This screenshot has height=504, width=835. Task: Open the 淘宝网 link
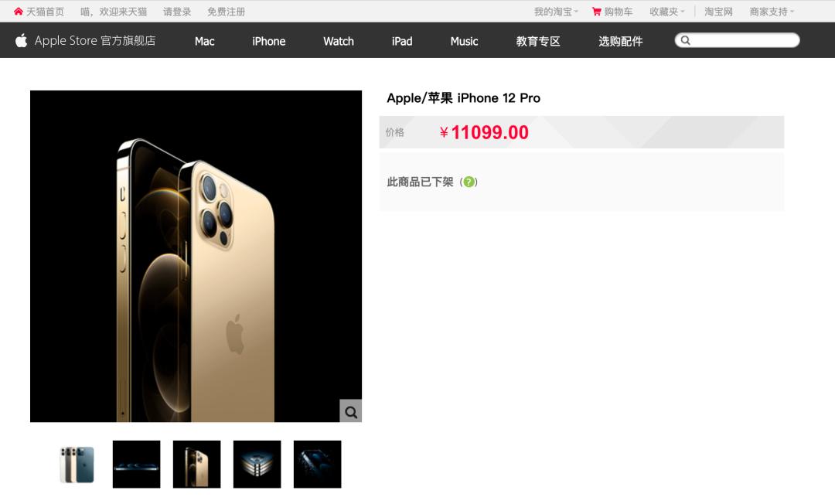718,12
